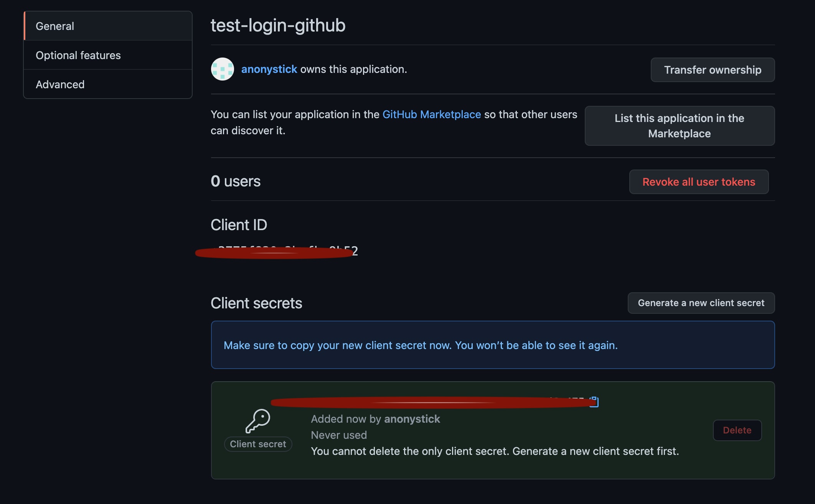
Task: Click List this application in the Marketplace
Action: [x=679, y=126]
